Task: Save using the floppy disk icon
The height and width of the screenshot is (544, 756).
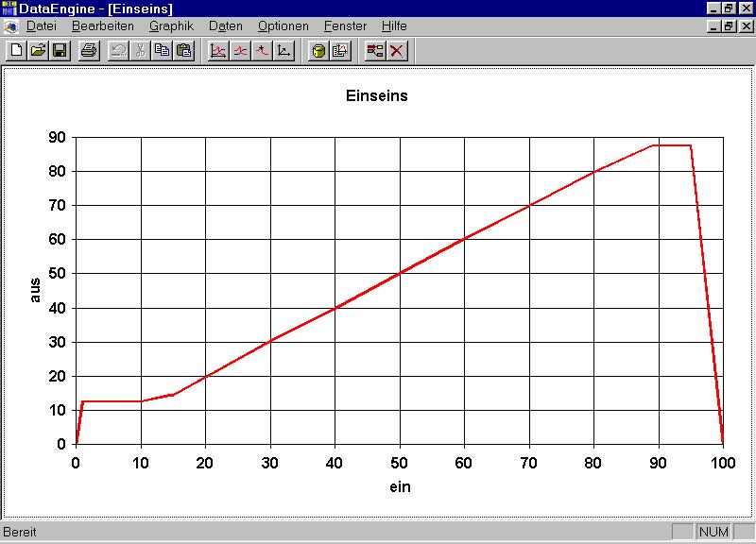Action: pos(59,50)
